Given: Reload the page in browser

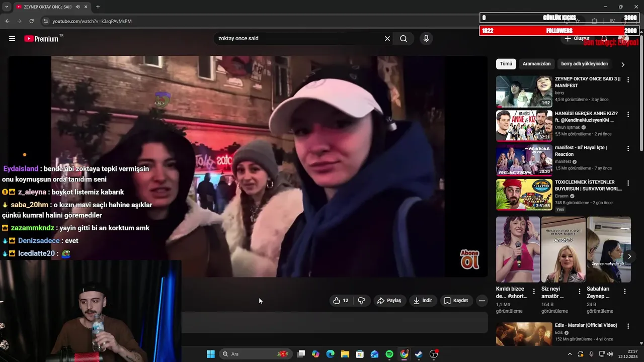Looking at the screenshot, I should coord(31,21).
